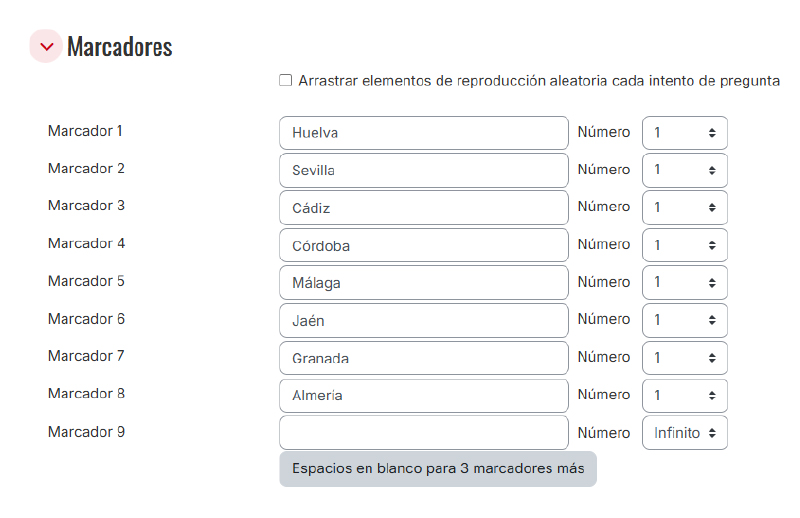Open the Número dropdown for Marcador 8

pos(684,396)
